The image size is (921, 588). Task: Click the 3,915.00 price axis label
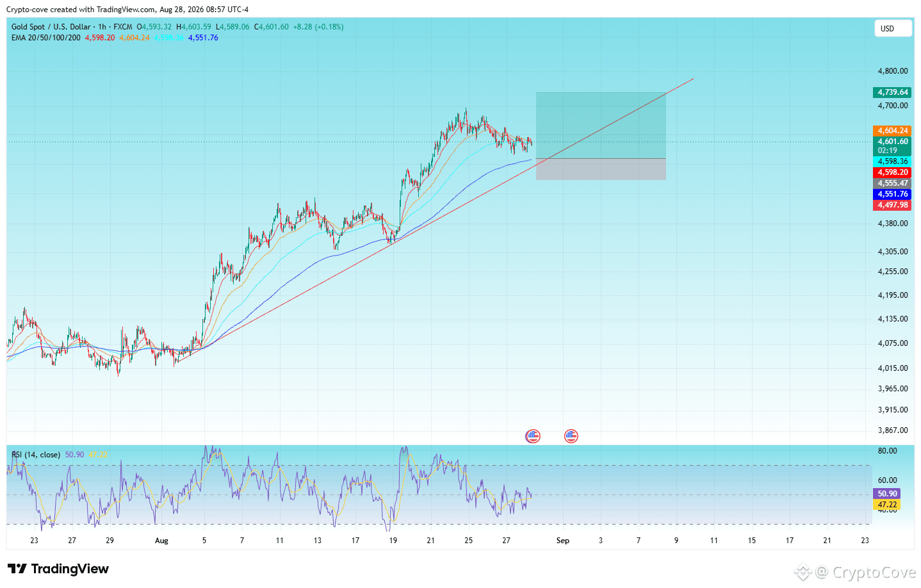[x=893, y=410]
